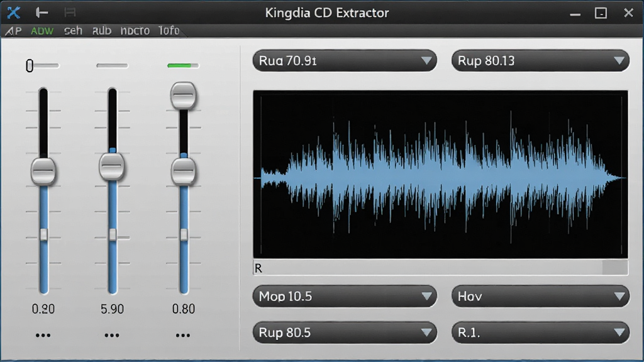Screen dimensions: 644x362
Task: Open the AP menu
Action: coord(14,31)
